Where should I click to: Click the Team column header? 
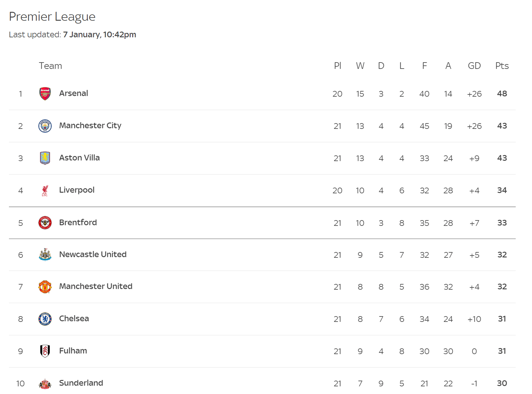coord(50,66)
